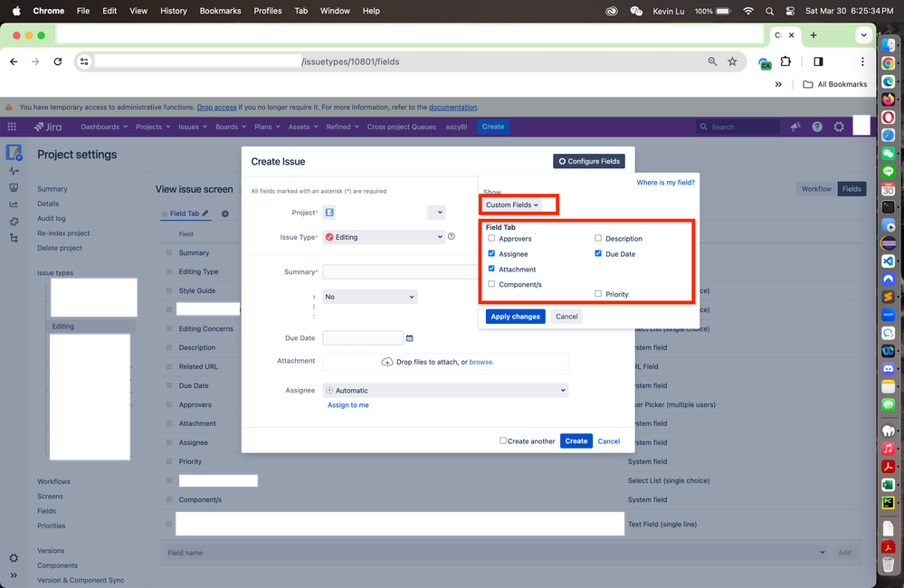The height and width of the screenshot is (588, 904).
Task: Expand the sidebar with the double chevron
Action: (14, 575)
